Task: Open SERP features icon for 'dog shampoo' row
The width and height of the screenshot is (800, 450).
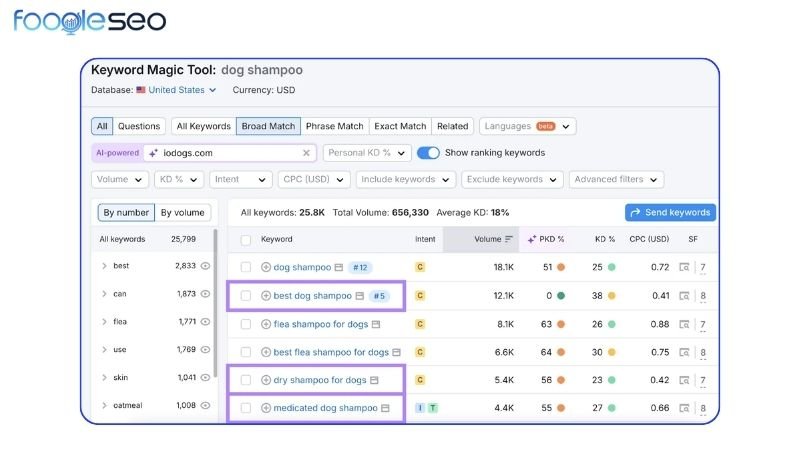Action: pos(684,267)
